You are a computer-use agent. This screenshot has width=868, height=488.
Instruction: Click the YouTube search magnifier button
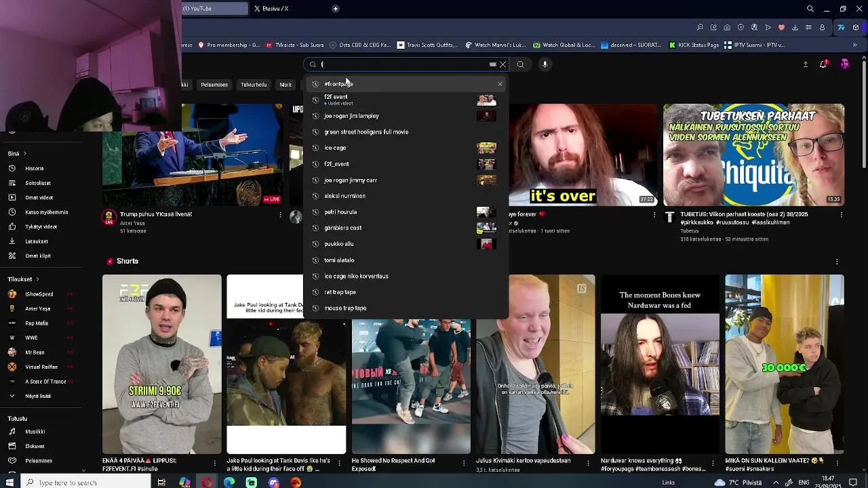point(520,64)
